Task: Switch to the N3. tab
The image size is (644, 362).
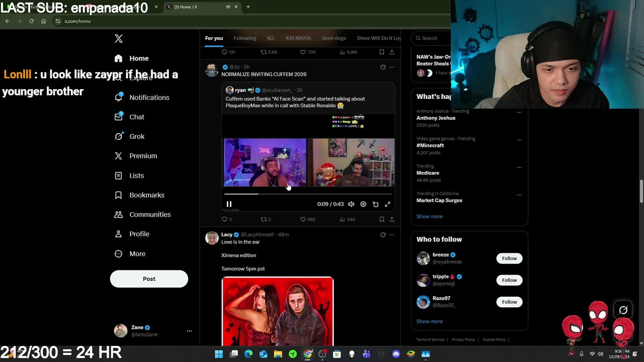Action: tap(271, 38)
